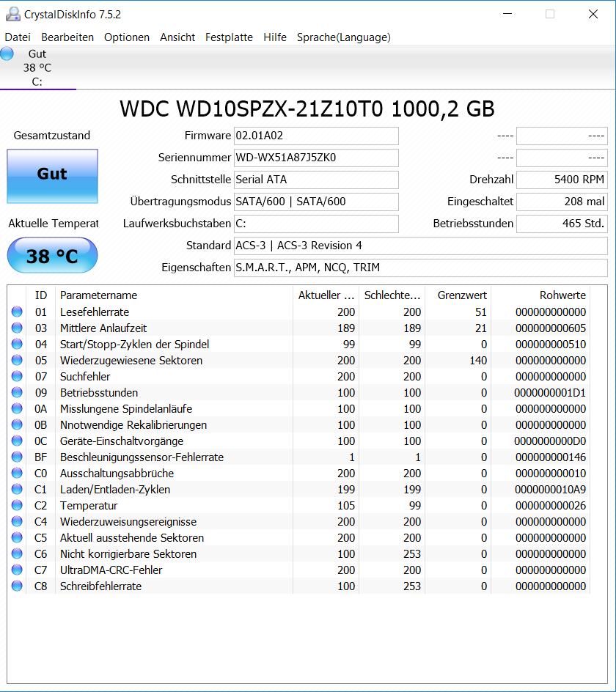Click the Betriebsstunden field 465 Std.

pyautogui.click(x=562, y=224)
